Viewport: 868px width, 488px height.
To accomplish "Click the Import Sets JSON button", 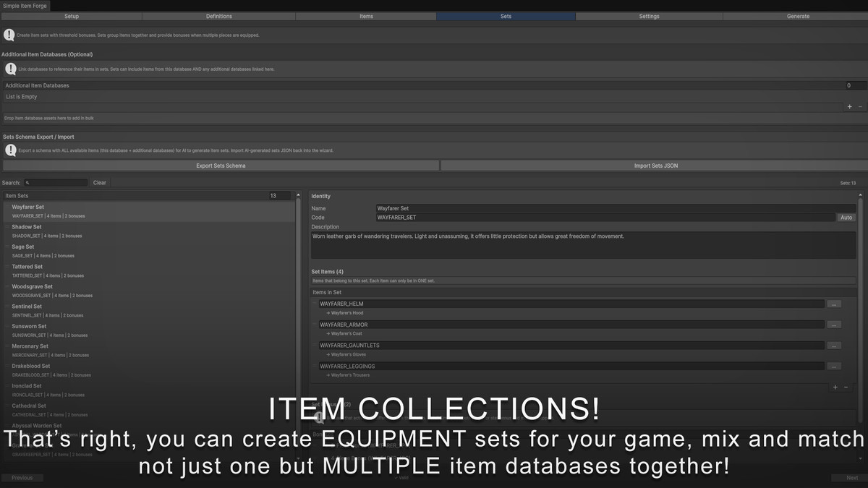I will pyautogui.click(x=655, y=165).
